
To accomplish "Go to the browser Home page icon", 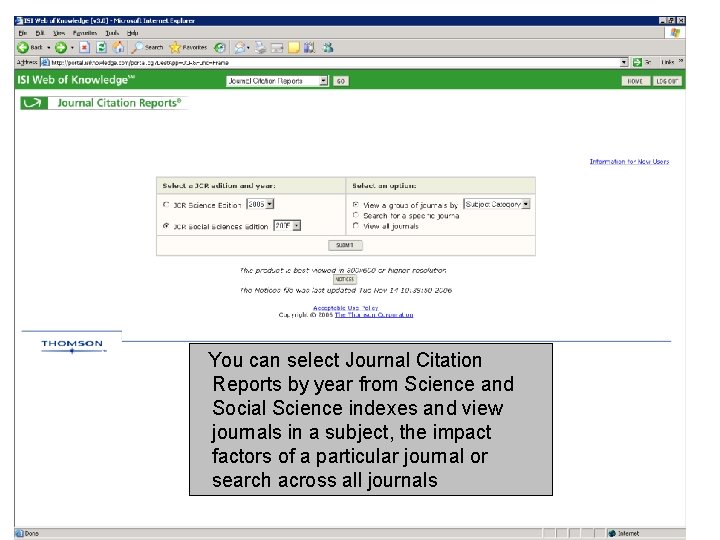I will click(118, 47).
